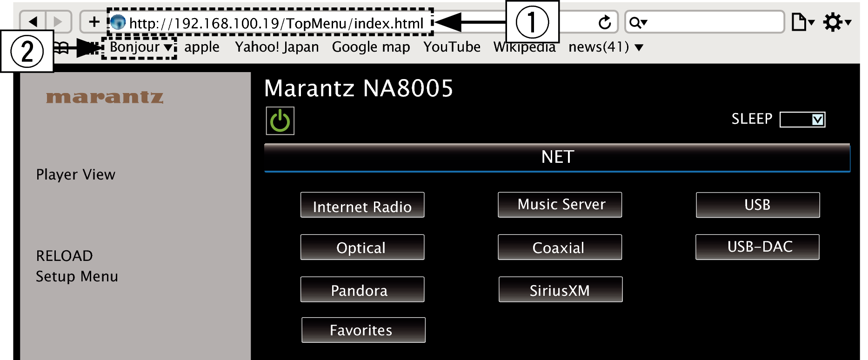Screen dimensions: 868x360
Task: Click the globe site icon in address bar
Action: pyautogui.click(x=118, y=22)
